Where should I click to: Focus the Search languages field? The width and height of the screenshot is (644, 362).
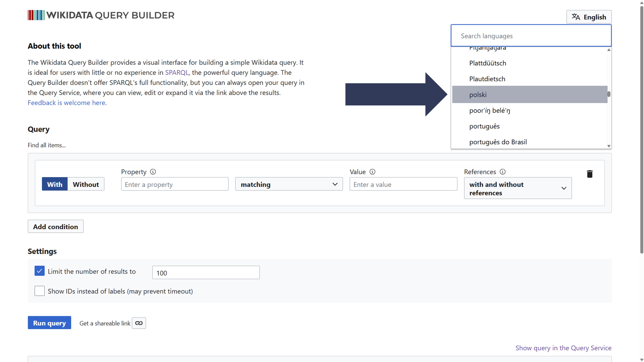531,36
